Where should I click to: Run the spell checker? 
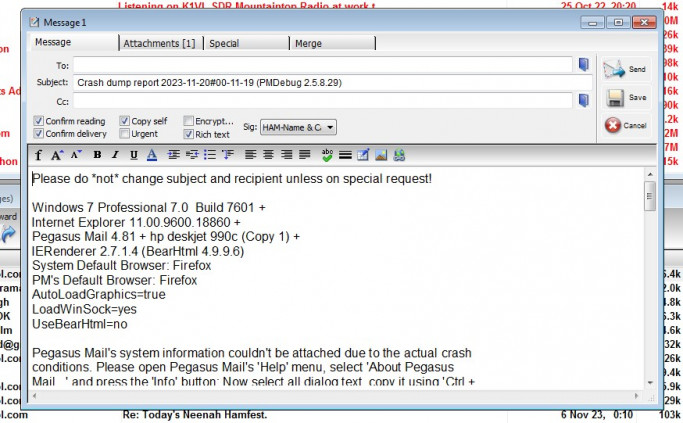(327, 155)
